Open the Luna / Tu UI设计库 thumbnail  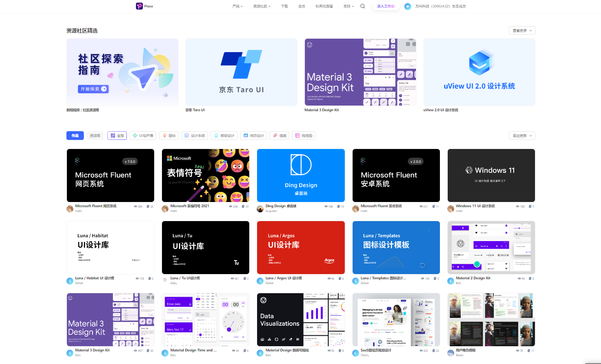[205, 248]
